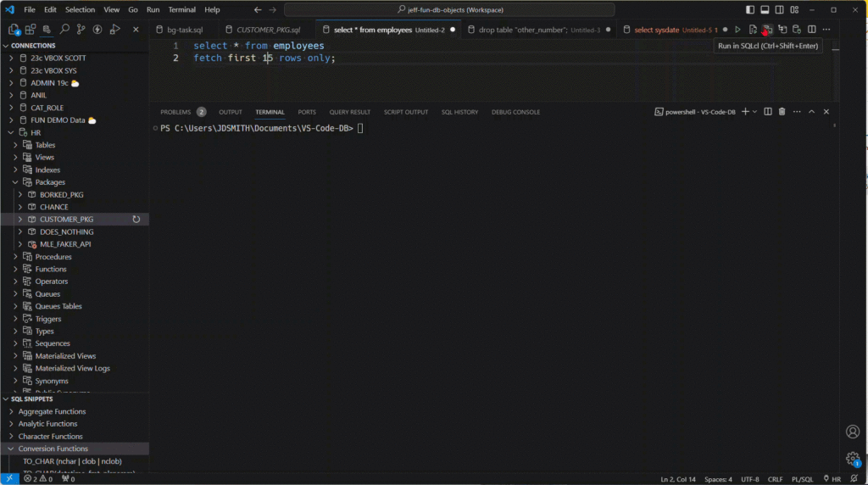Open the Search magnifier icon
This screenshot has width=868, height=485.
click(64, 29)
